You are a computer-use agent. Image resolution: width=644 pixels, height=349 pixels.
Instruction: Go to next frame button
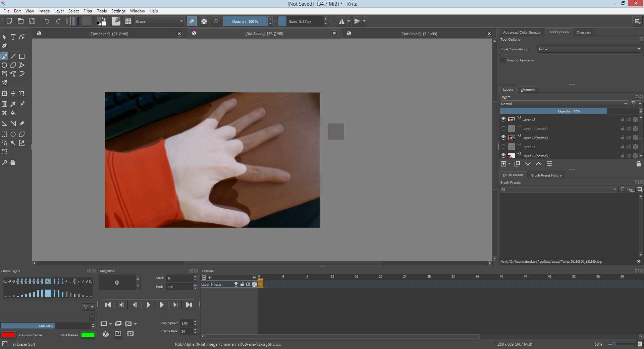[x=162, y=305]
